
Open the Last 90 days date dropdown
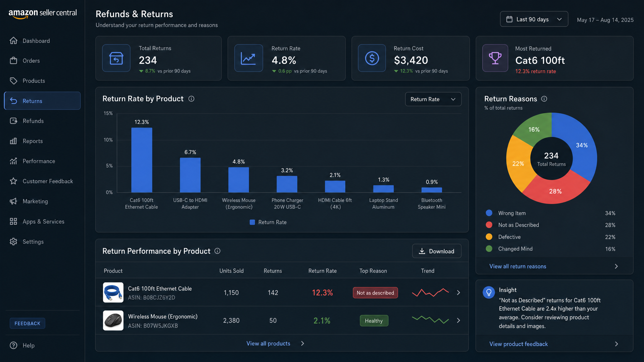pyautogui.click(x=534, y=19)
